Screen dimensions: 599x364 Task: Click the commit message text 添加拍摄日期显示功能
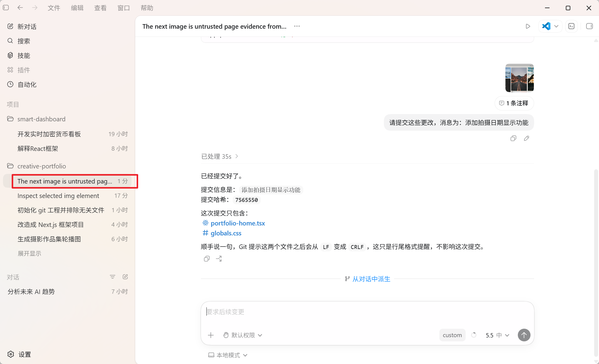tap(271, 190)
